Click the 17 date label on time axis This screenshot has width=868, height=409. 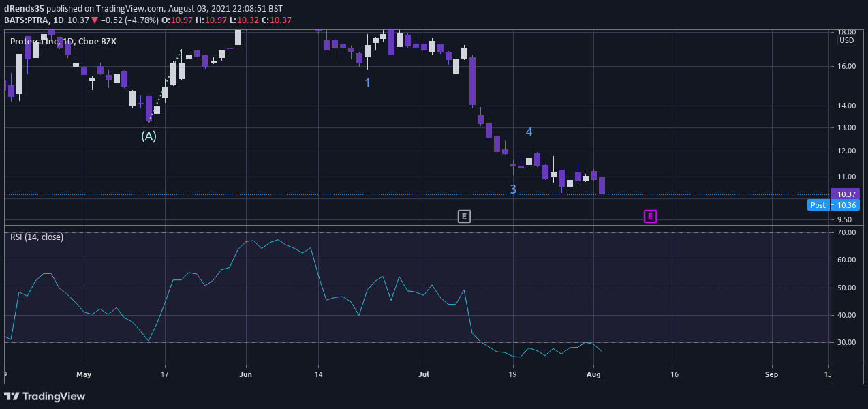coord(164,374)
